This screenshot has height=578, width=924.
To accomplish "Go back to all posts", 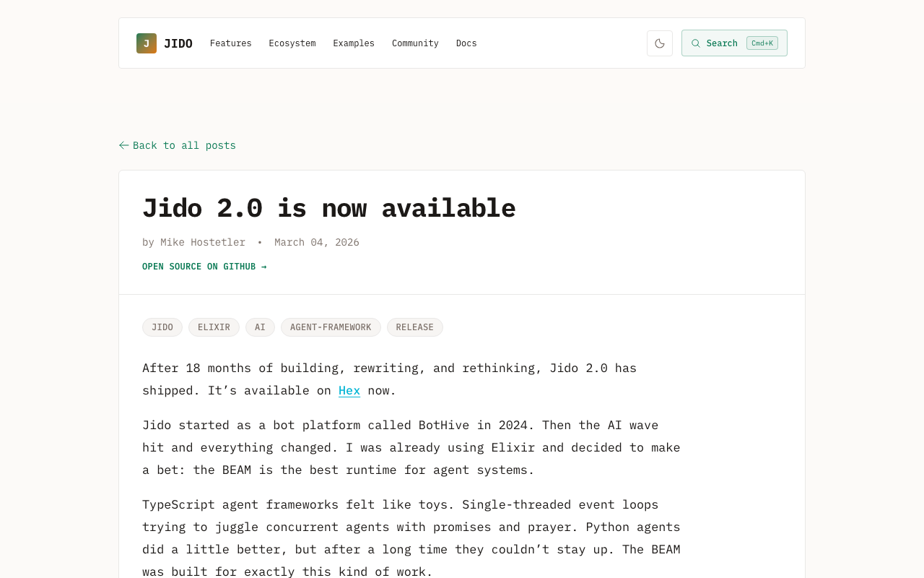I will tap(178, 145).
